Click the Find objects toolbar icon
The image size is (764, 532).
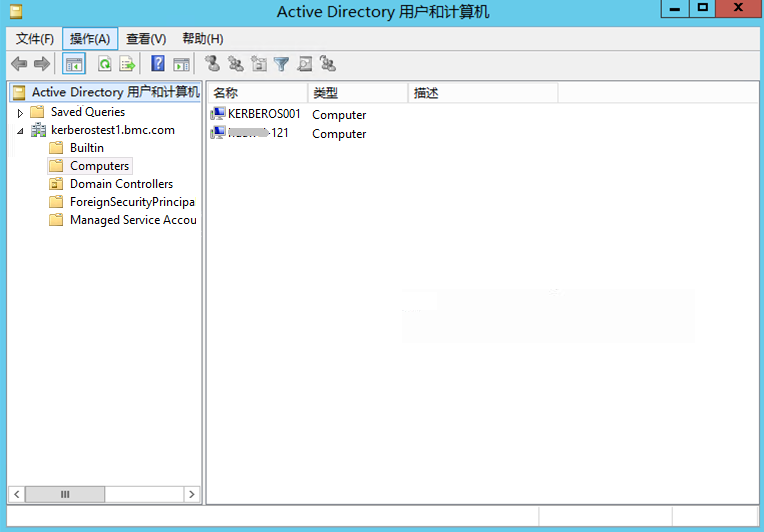[x=305, y=64]
